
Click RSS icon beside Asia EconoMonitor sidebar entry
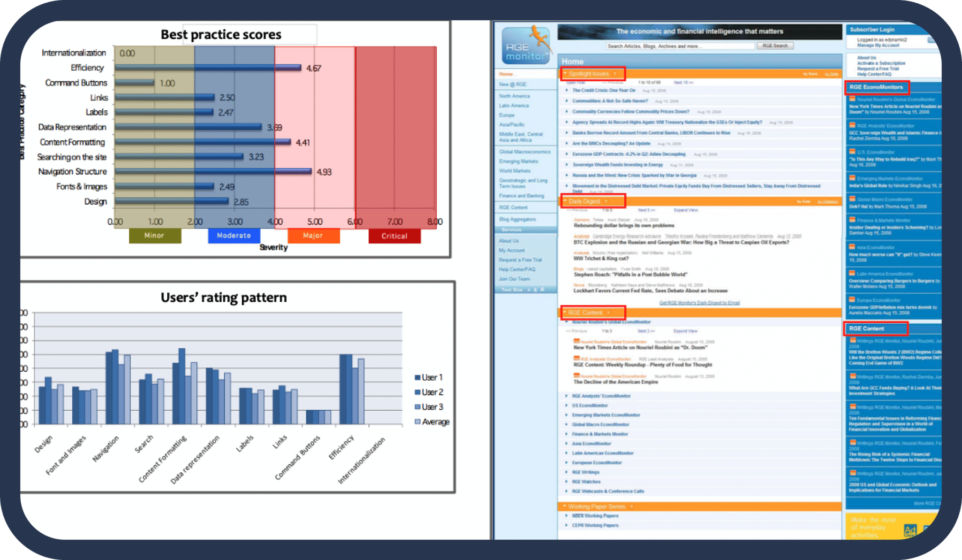(852, 247)
